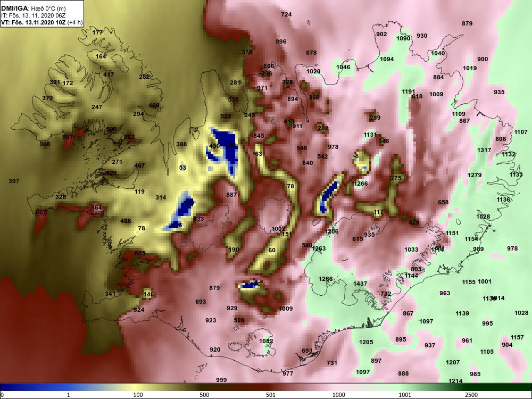Click the map value '1205'
This screenshot has width=532, height=399.
tap(366, 342)
